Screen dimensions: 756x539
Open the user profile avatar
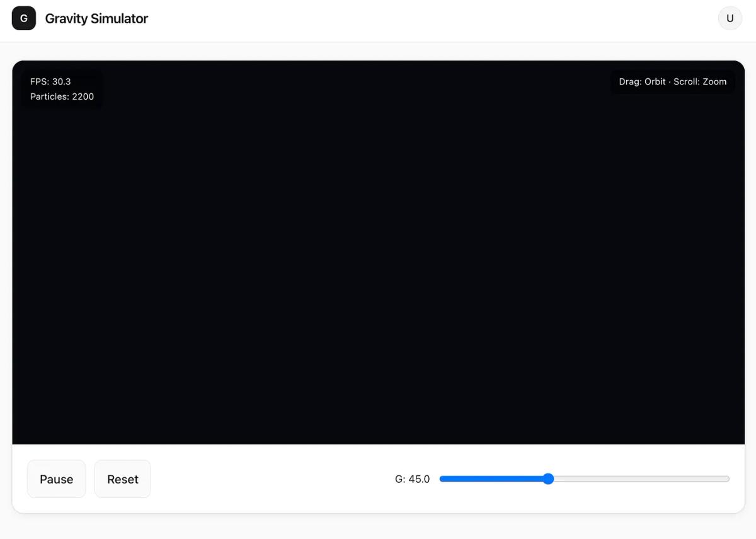[x=730, y=18]
